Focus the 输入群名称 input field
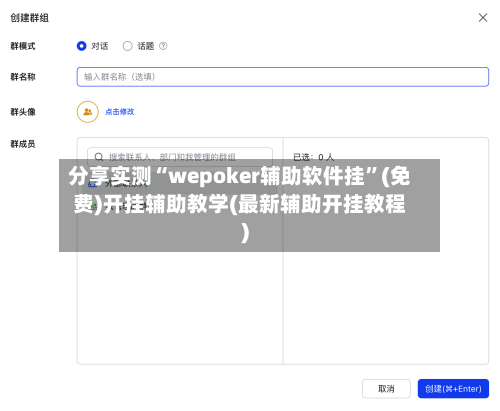The width and height of the screenshot is (500, 411). (x=283, y=77)
